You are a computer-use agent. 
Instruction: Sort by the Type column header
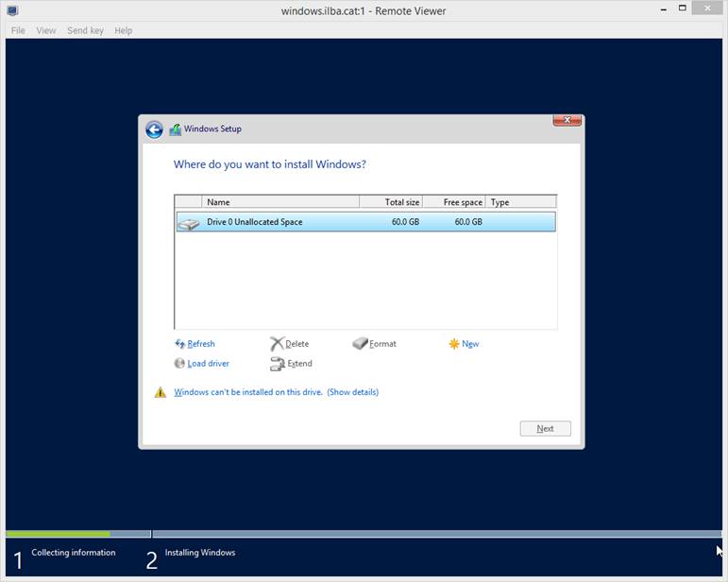pos(521,202)
